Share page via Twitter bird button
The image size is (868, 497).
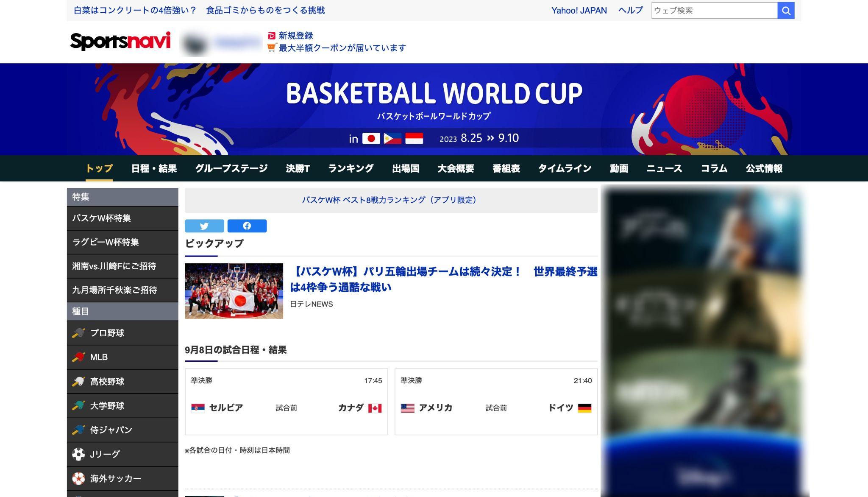point(204,226)
